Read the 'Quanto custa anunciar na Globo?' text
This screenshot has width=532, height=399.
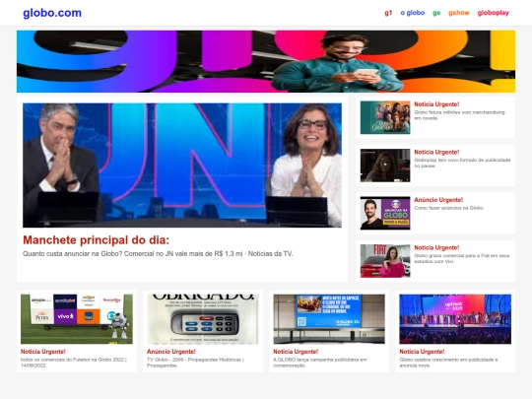point(158,254)
